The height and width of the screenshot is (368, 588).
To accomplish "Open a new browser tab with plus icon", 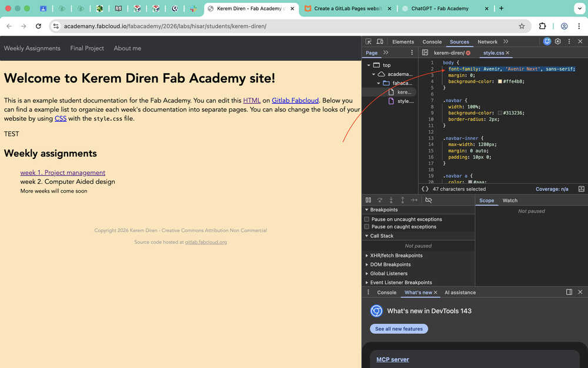I will (501, 8).
